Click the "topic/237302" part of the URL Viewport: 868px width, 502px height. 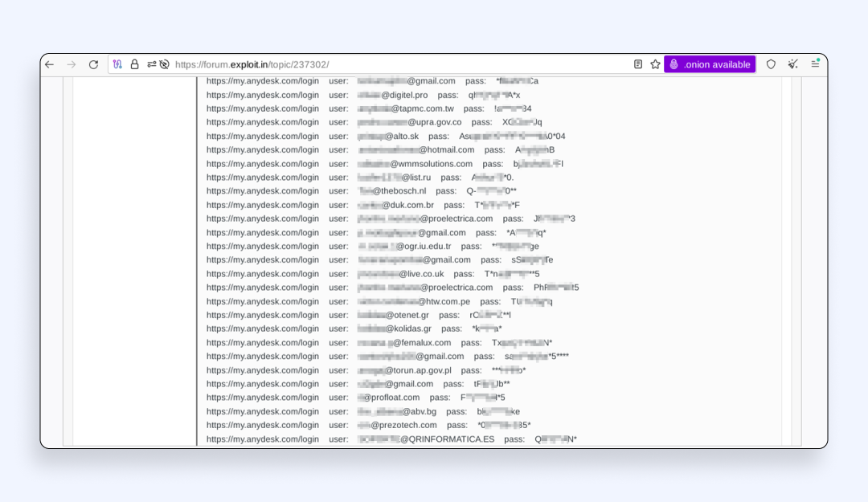pos(297,64)
